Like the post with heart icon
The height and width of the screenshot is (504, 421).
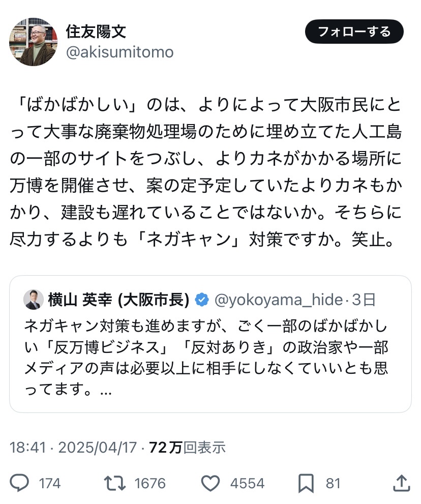[210, 483]
